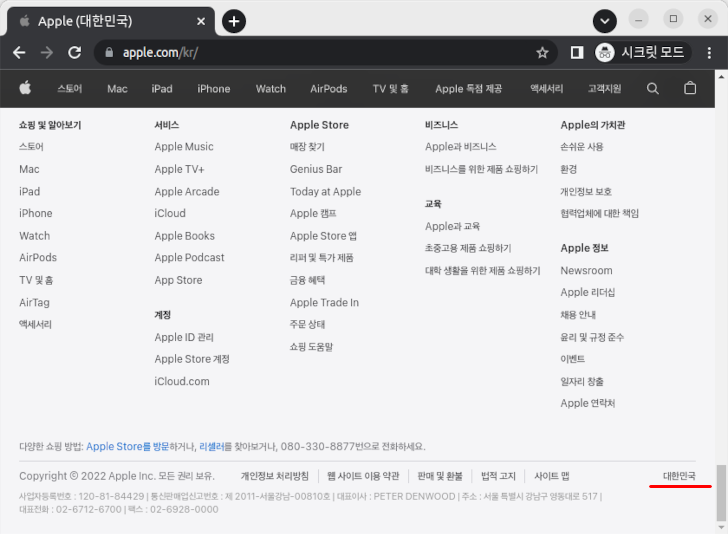Visit the iCloud.com link
The height and width of the screenshot is (534, 728).
[x=182, y=381]
